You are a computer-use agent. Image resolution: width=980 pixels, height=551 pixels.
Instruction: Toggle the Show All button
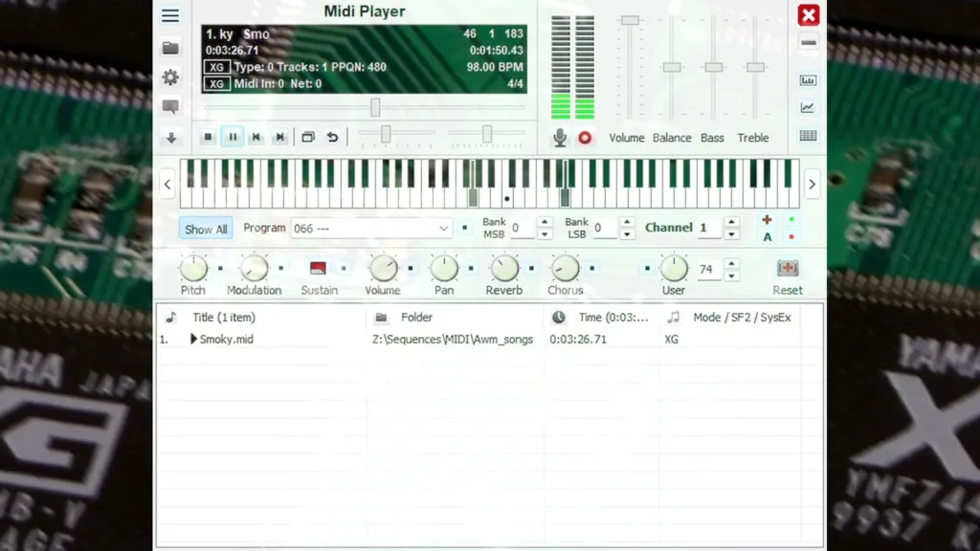coord(206,229)
